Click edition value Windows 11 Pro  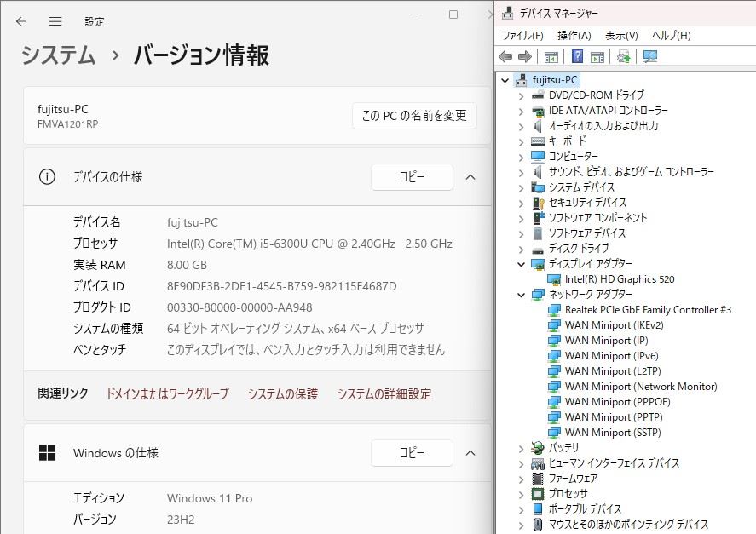[210, 498]
